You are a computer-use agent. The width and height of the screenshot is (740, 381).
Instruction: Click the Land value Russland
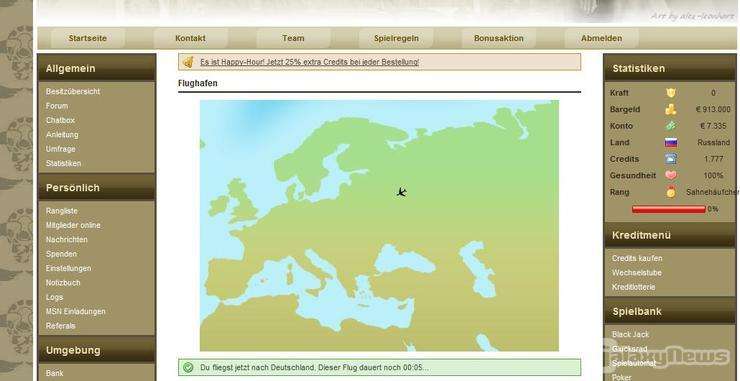[x=714, y=142]
